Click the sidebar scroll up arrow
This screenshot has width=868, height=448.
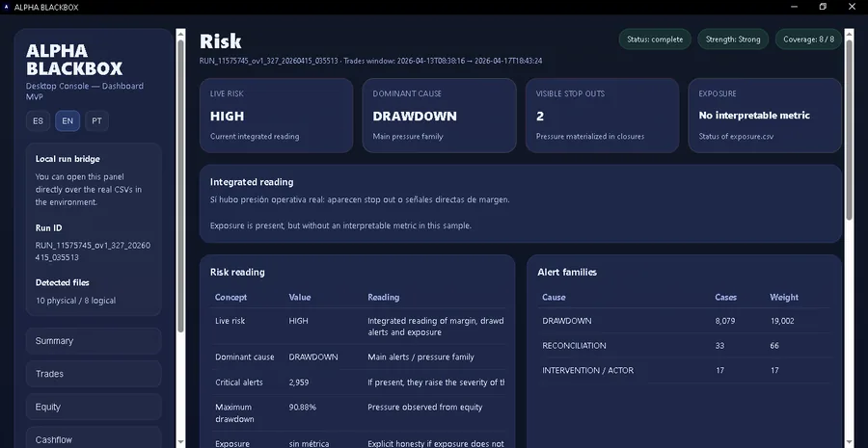click(180, 34)
